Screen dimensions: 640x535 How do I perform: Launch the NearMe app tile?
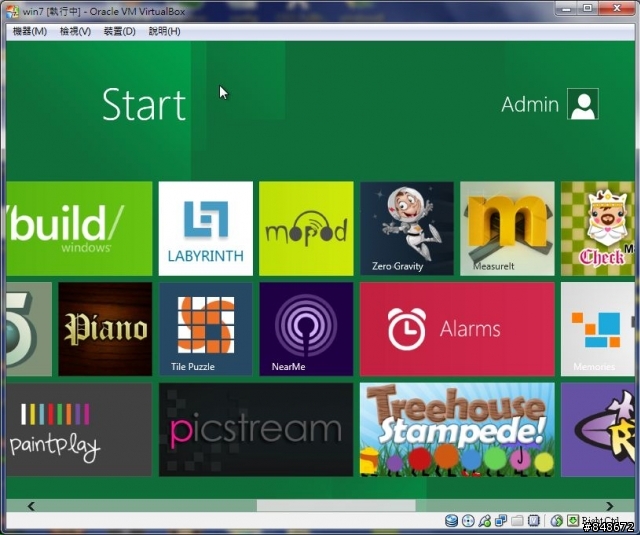click(x=306, y=329)
